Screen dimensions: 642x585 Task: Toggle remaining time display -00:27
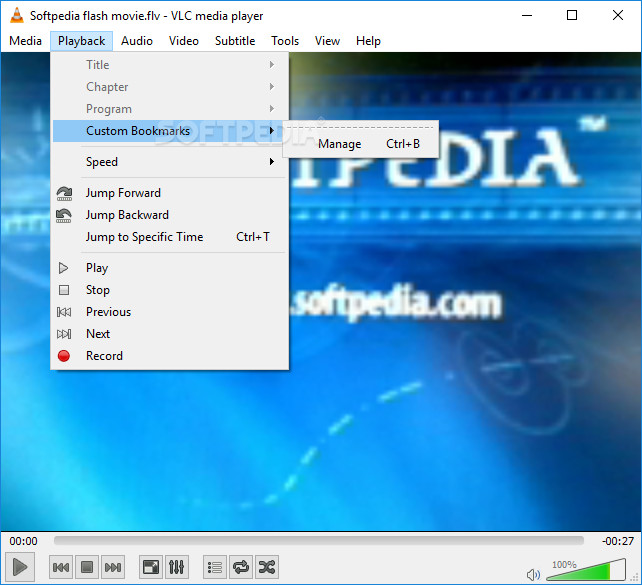[x=618, y=541]
